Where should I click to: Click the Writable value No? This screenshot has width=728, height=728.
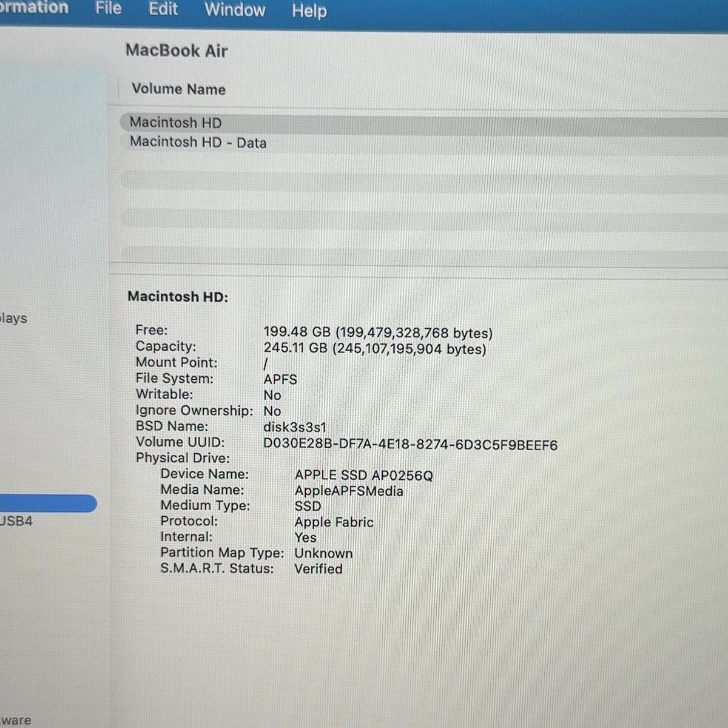[x=272, y=396]
